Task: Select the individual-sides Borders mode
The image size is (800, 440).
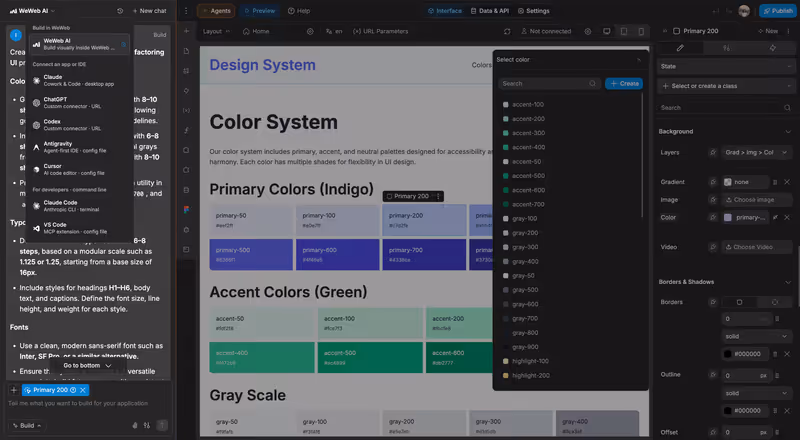Action: point(774,302)
